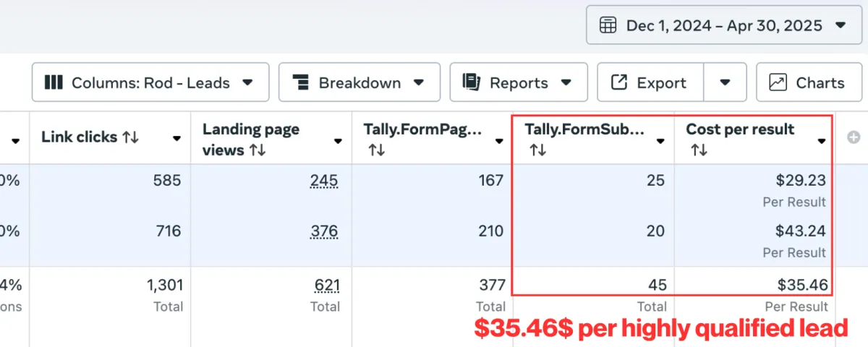Screen dimensions: 868x347
Task: Sort by Link clicks arrows
Action: point(131,137)
